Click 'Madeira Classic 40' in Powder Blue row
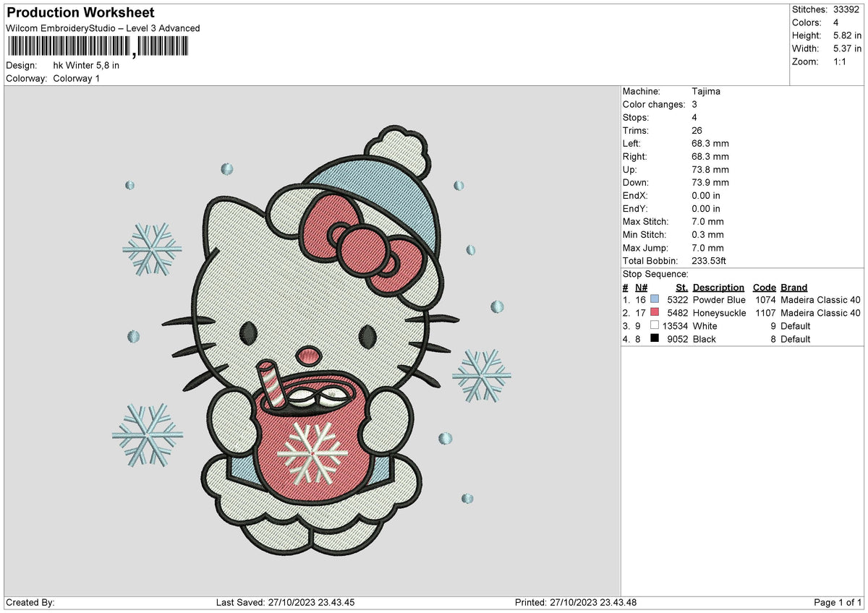 point(820,300)
